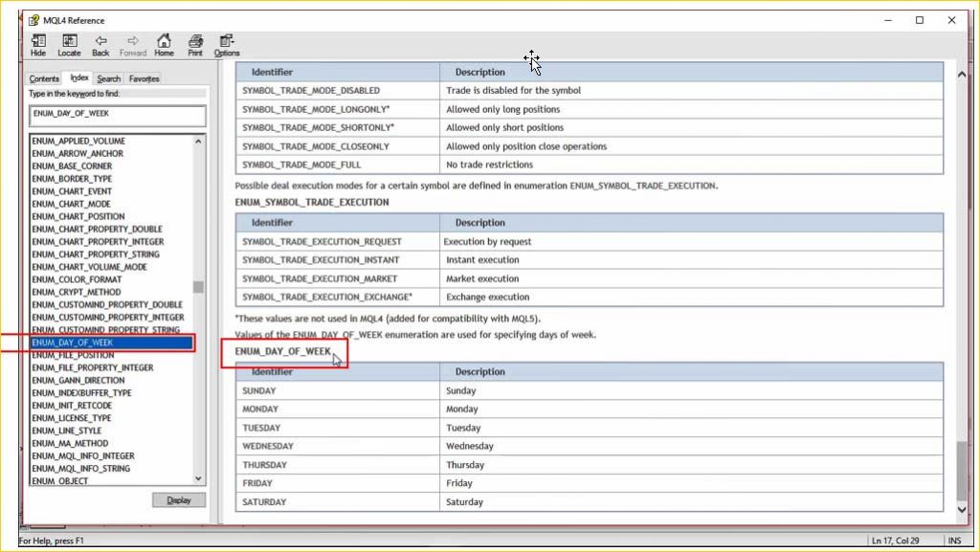This screenshot has height=552, width=980.
Task: Select ENUM_COLOR_FORMAT entry
Action: click(x=77, y=279)
